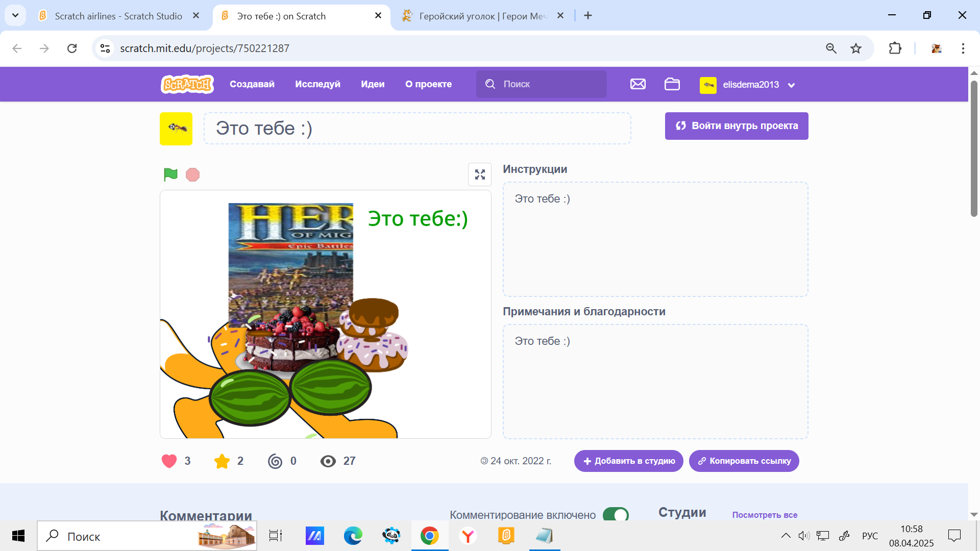Click Войти внутрь проекта button
Screen dimensions: 980x551
736,126
